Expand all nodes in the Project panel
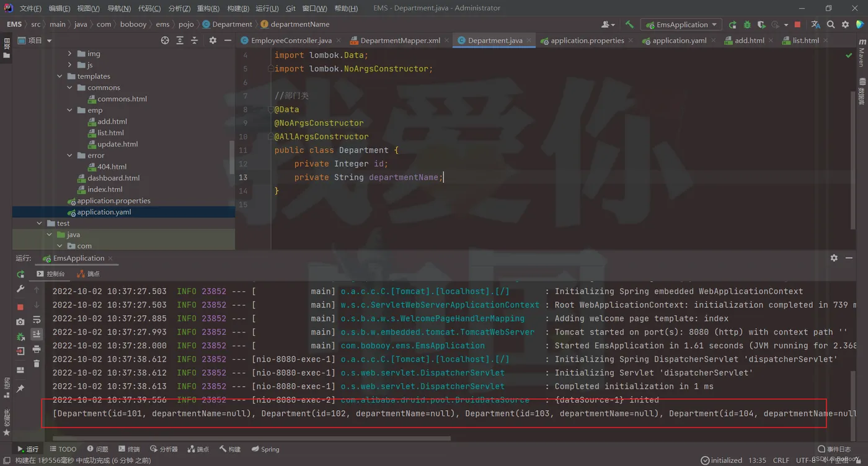The image size is (868, 466). tap(180, 40)
